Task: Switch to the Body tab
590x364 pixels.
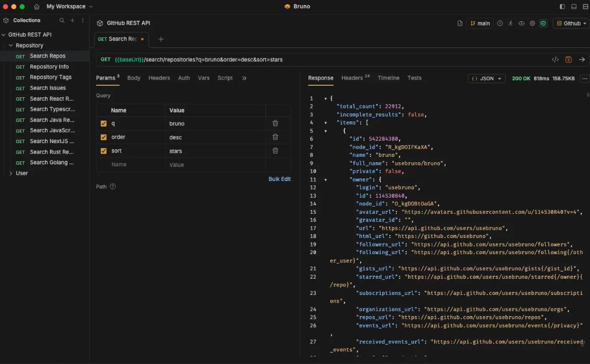Action: (x=134, y=78)
